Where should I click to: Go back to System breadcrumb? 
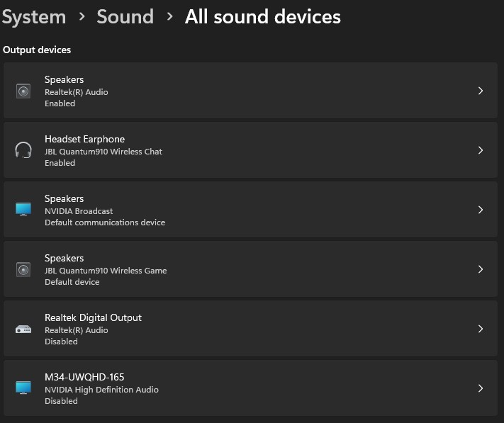coord(34,17)
